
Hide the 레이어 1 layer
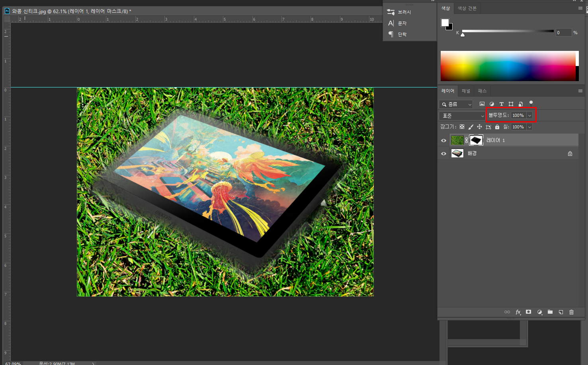click(443, 140)
